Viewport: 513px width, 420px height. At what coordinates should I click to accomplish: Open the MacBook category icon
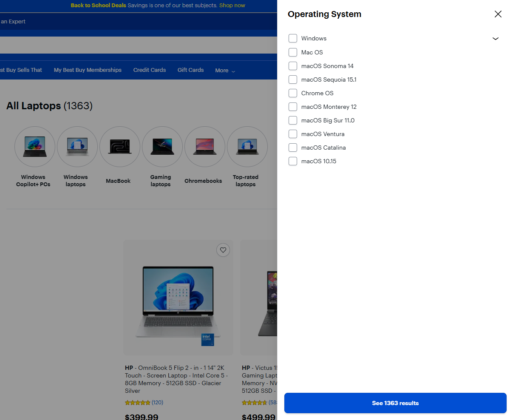(120, 147)
